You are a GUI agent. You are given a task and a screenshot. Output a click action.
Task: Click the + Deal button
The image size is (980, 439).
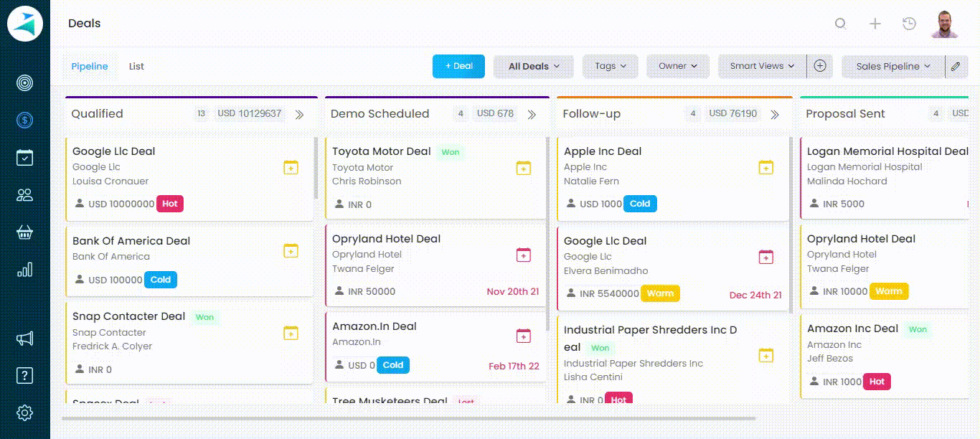(458, 66)
